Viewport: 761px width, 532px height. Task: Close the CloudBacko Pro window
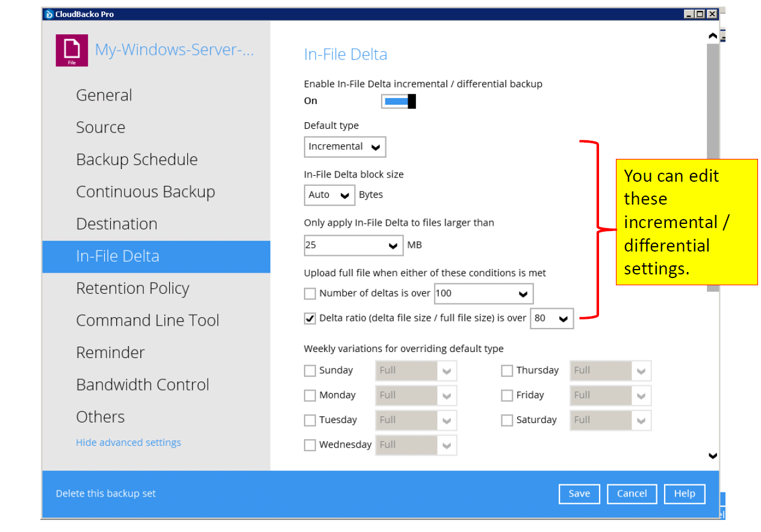point(712,14)
